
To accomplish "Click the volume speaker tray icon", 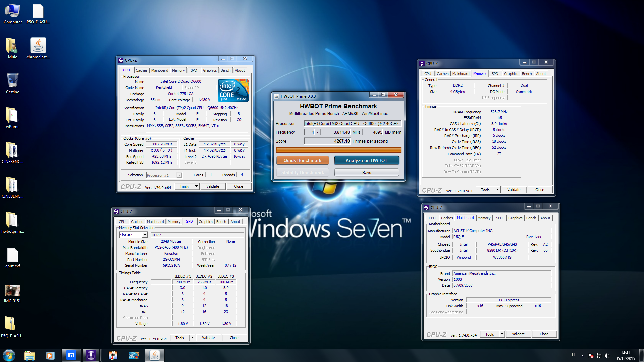I will 607,356.
